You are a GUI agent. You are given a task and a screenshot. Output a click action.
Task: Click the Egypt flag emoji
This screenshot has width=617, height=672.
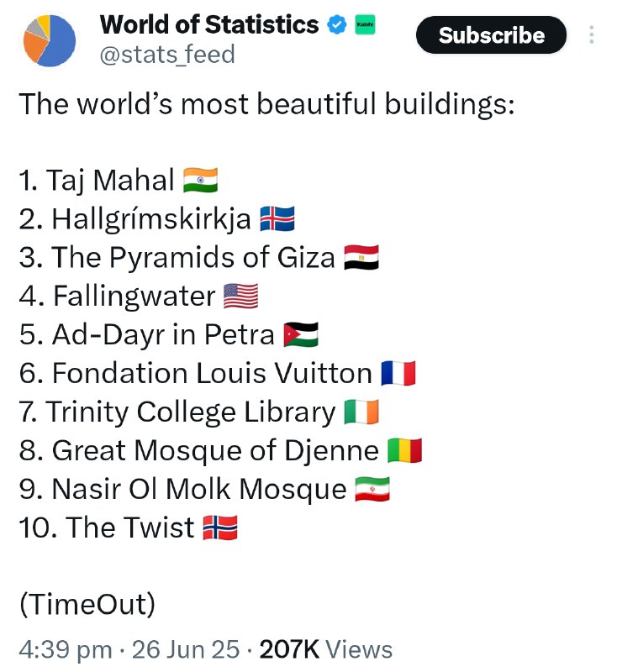tap(361, 257)
